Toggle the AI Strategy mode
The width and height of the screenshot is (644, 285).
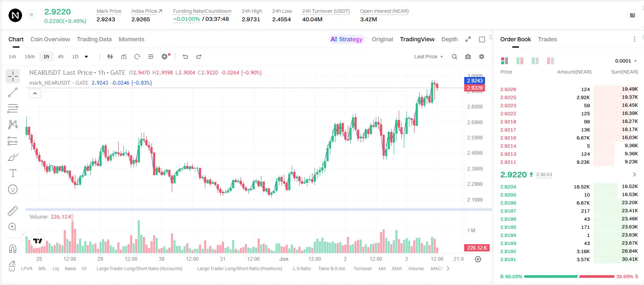pyautogui.click(x=346, y=39)
